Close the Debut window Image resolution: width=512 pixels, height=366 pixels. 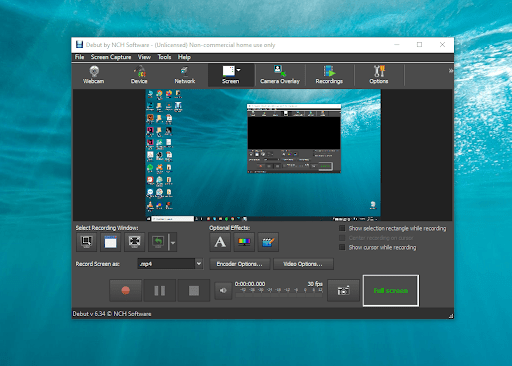coord(442,45)
